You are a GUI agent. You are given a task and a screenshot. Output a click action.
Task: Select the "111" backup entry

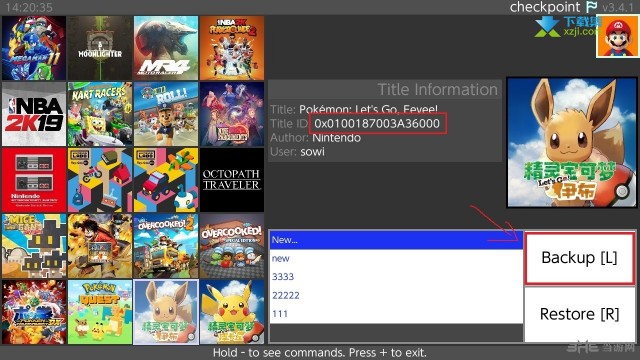(x=396, y=313)
